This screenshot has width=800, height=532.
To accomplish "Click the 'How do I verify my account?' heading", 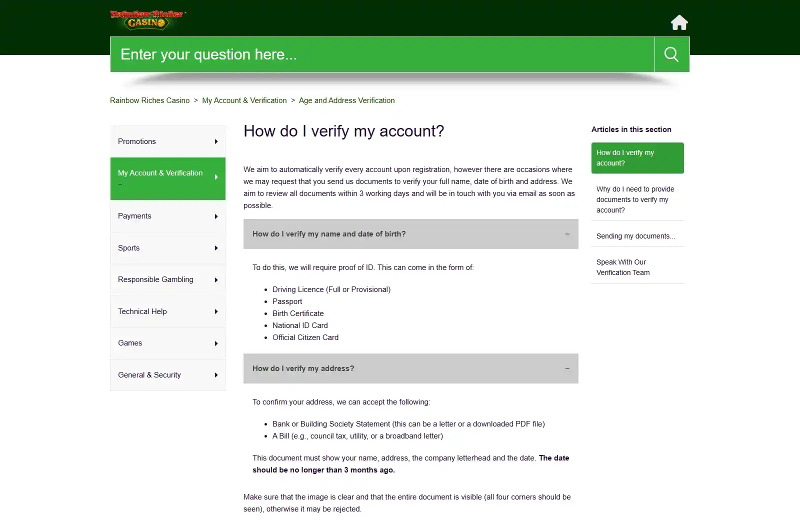I will [344, 131].
